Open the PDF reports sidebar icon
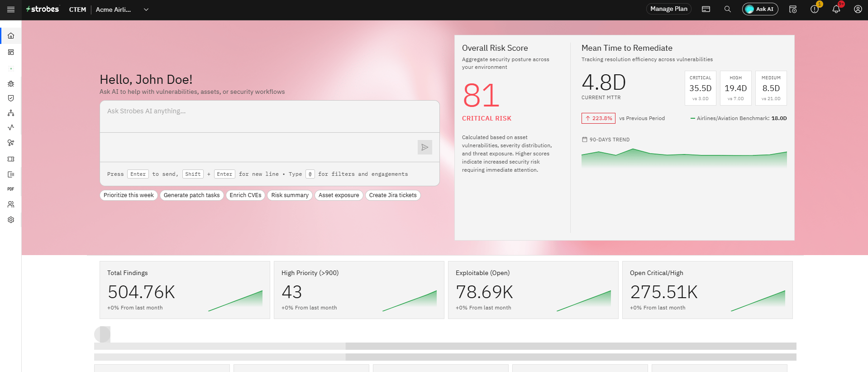The height and width of the screenshot is (372, 868). (11, 189)
